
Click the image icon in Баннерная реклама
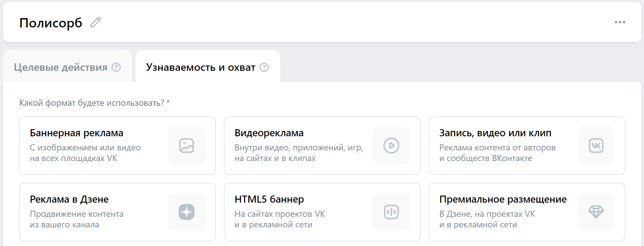click(x=187, y=146)
